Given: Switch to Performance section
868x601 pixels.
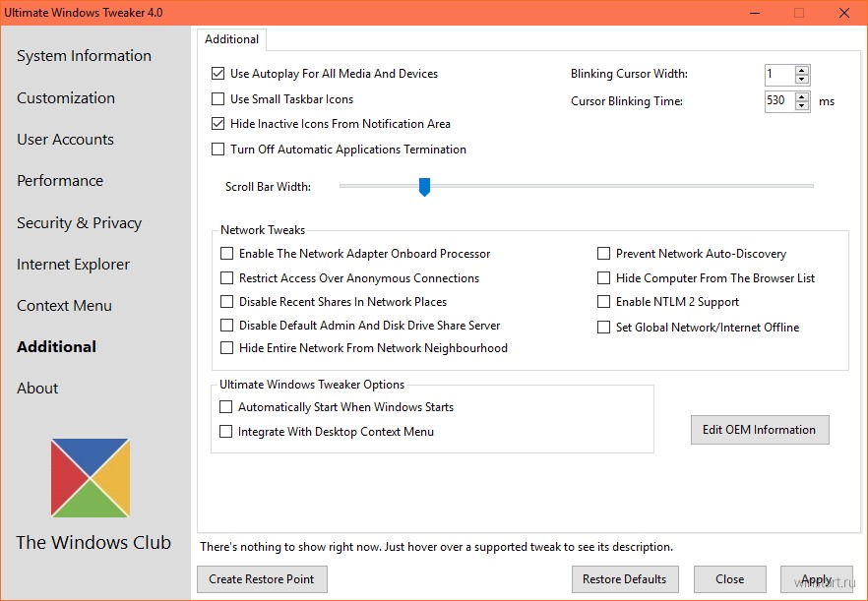Looking at the screenshot, I should click(60, 181).
